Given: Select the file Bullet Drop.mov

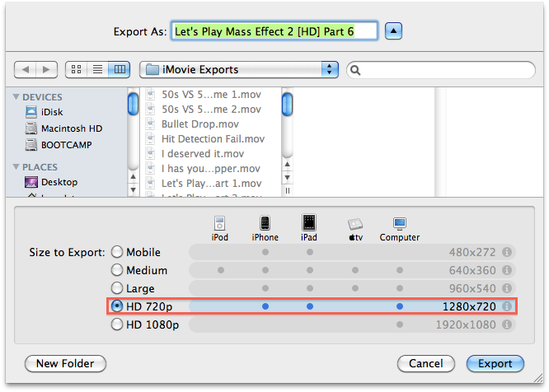Looking at the screenshot, I should click(194, 124).
